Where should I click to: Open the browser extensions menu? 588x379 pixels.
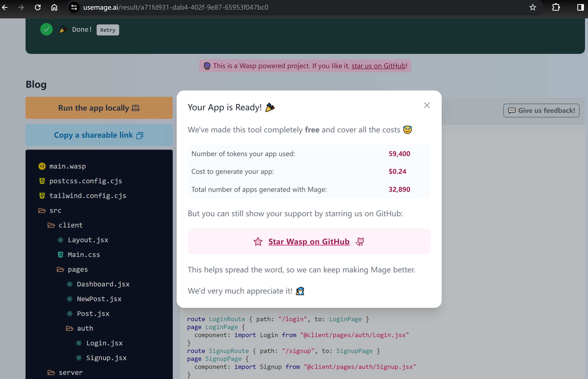coord(556,7)
